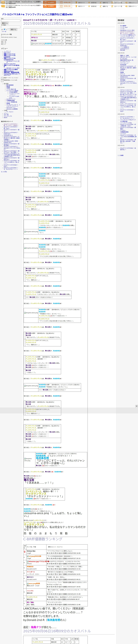Open 軽行事連絡板 board link
This screenshot has width=138, height=644.
pos(10,85)
